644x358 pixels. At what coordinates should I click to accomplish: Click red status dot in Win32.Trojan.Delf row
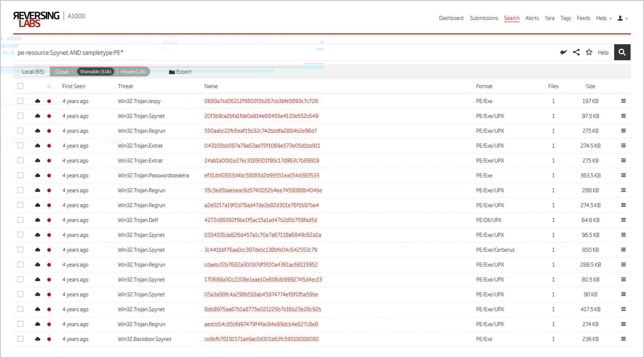click(49, 220)
